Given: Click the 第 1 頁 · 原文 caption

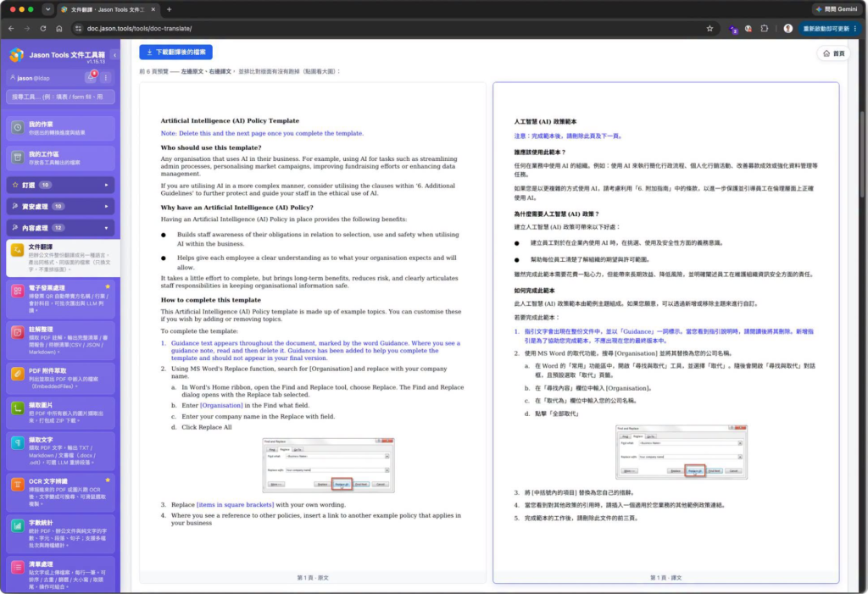Looking at the screenshot, I should pyautogui.click(x=313, y=577).
